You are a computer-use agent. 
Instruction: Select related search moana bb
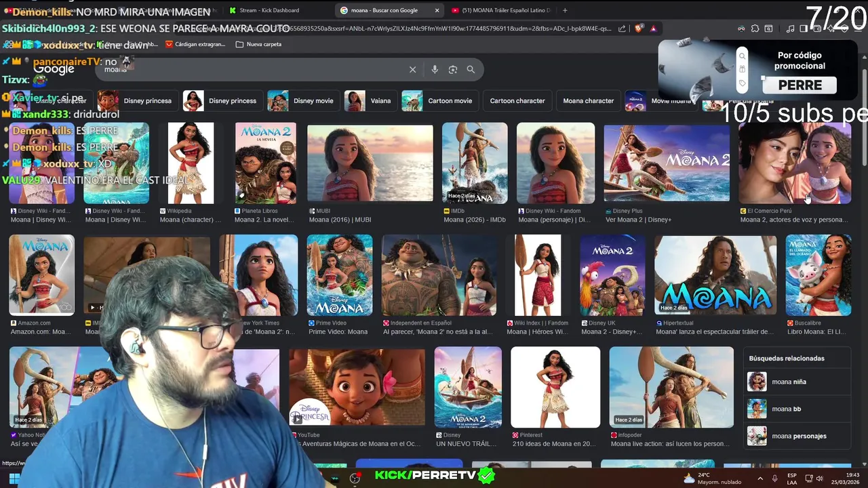[797, 409]
